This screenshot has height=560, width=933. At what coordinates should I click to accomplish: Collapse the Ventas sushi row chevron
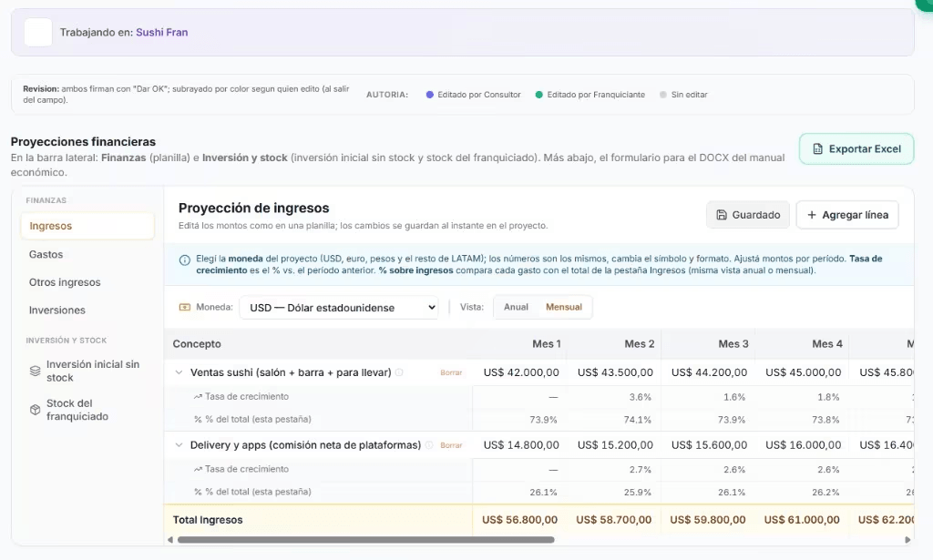point(178,372)
